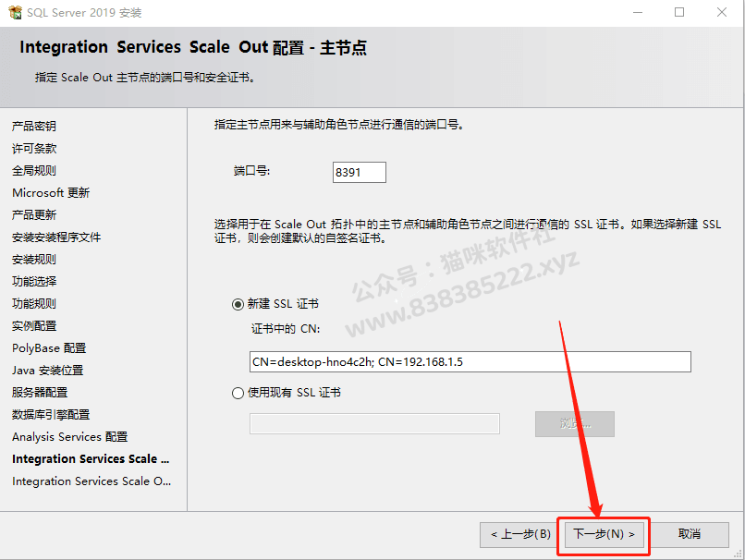Close the SQL Server 2019 安装 window
The width and height of the screenshot is (745, 560).
[x=722, y=12]
